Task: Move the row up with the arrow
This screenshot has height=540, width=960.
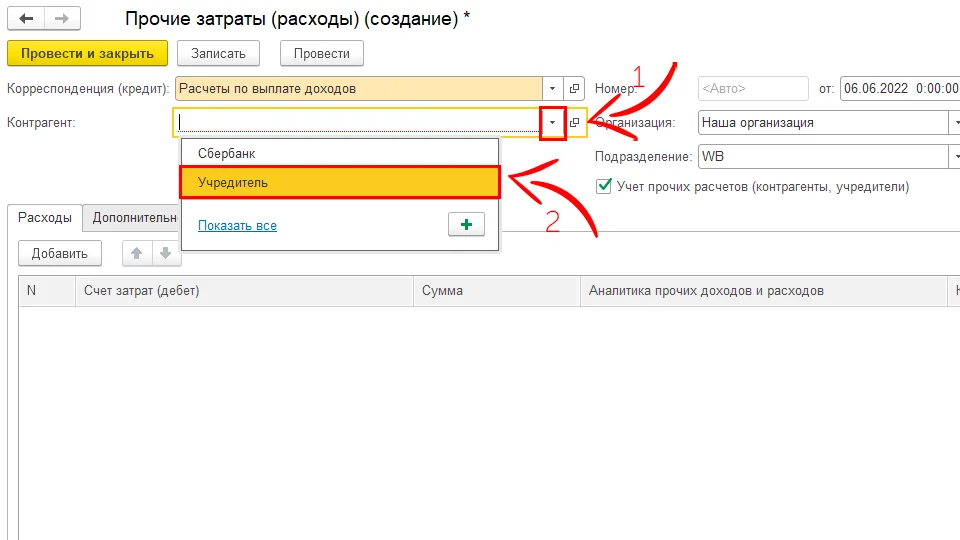Action: [x=137, y=253]
